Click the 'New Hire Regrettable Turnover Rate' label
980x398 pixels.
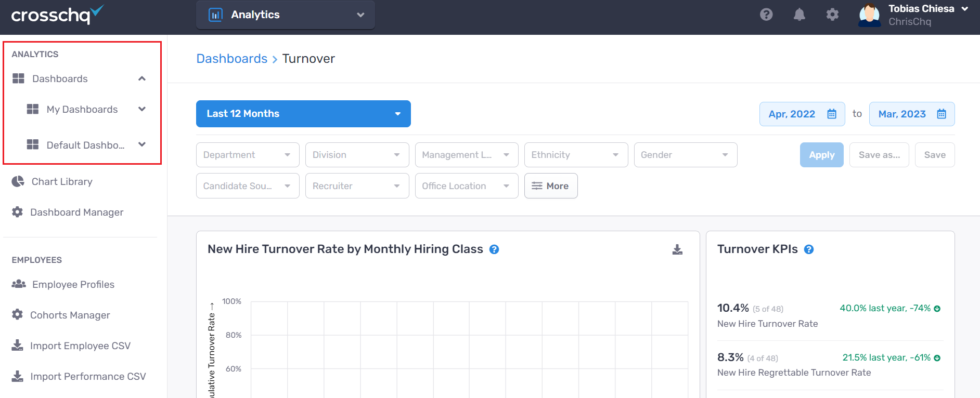(x=794, y=373)
